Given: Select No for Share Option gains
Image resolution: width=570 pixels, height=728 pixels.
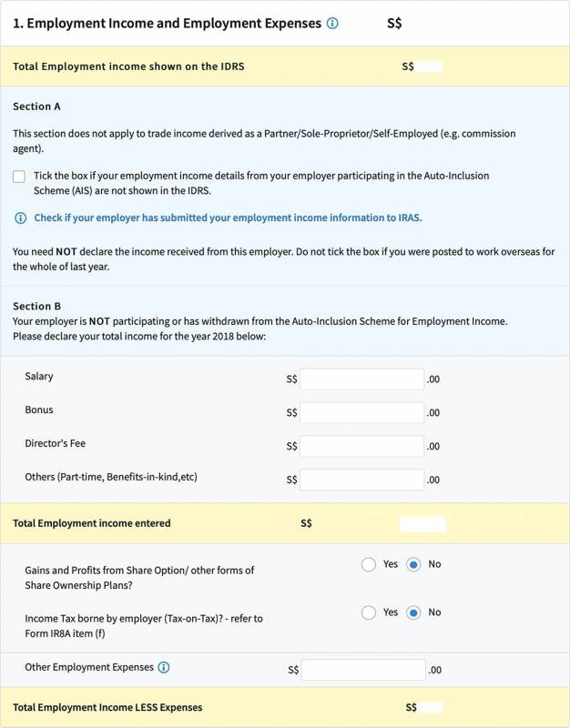Looking at the screenshot, I should pyautogui.click(x=413, y=564).
